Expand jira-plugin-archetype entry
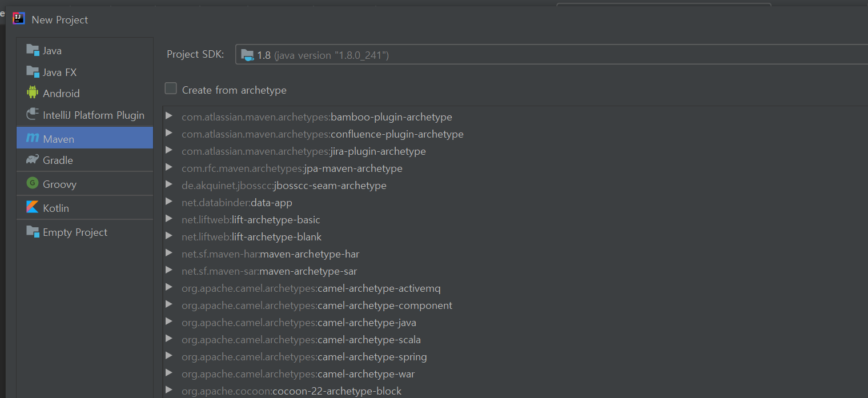 tap(168, 151)
